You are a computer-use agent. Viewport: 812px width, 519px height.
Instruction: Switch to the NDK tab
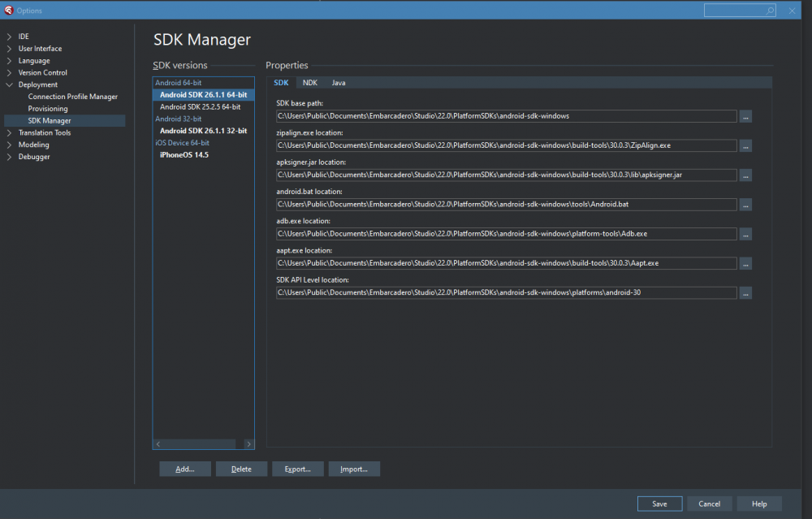coord(309,83)
